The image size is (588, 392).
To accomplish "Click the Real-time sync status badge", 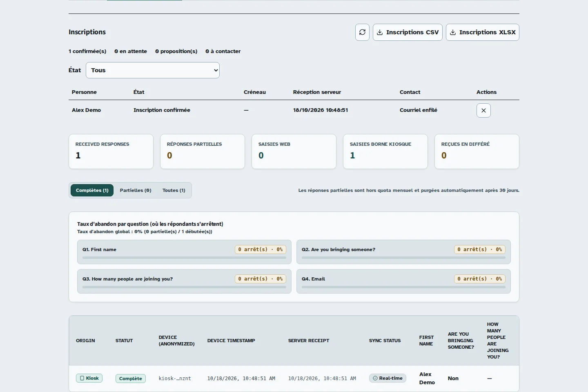I will 388,378.
